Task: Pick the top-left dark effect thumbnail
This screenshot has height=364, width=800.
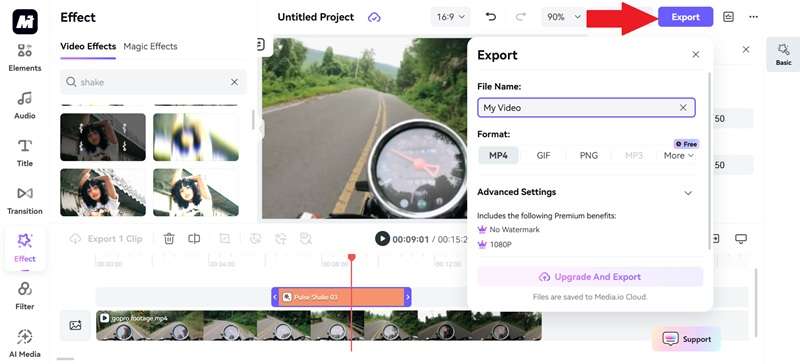Action: click(103, 137)
